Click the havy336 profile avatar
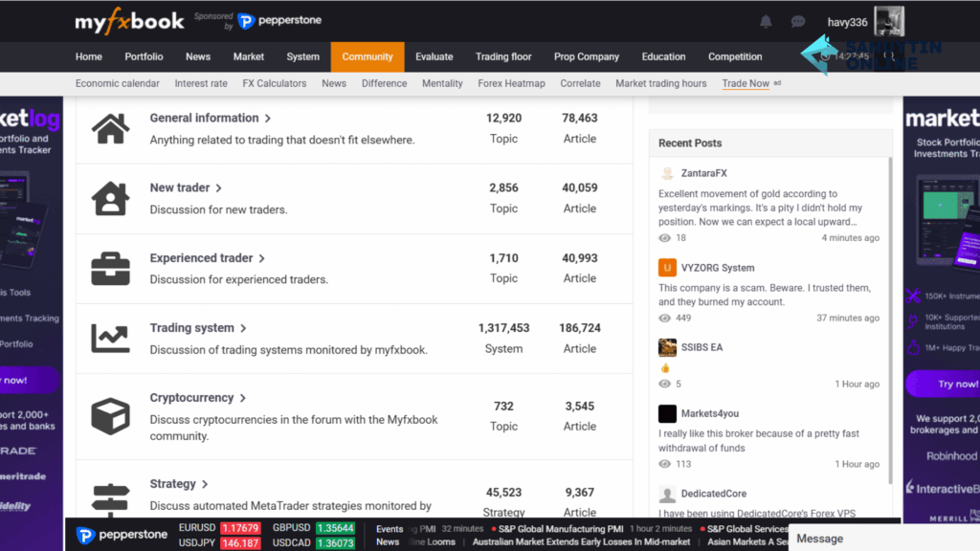 889,21
